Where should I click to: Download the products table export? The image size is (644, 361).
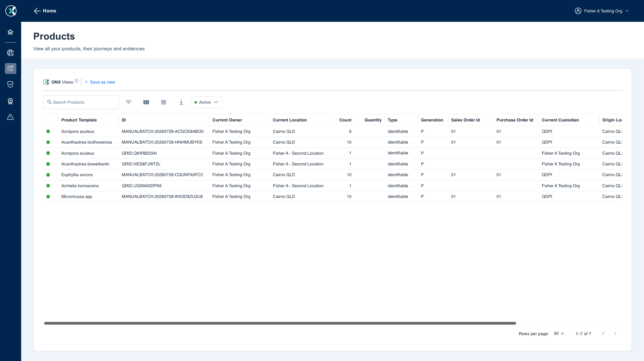tap(181, 102)
